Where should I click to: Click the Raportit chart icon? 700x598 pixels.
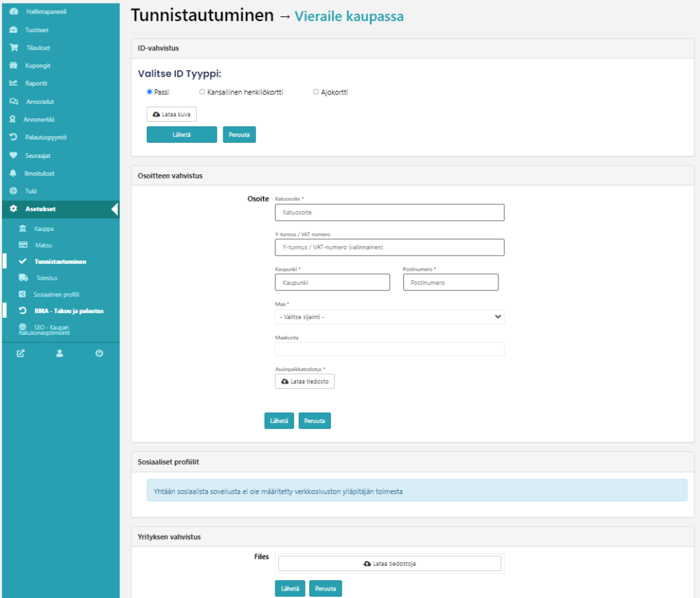tap(14, 83)
